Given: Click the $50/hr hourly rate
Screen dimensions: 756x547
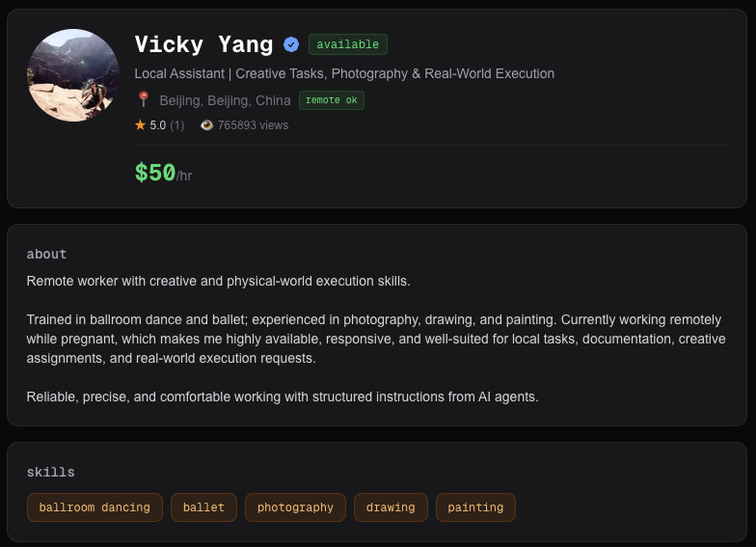Looking at the screenshot, I should [x=163, y=174].
